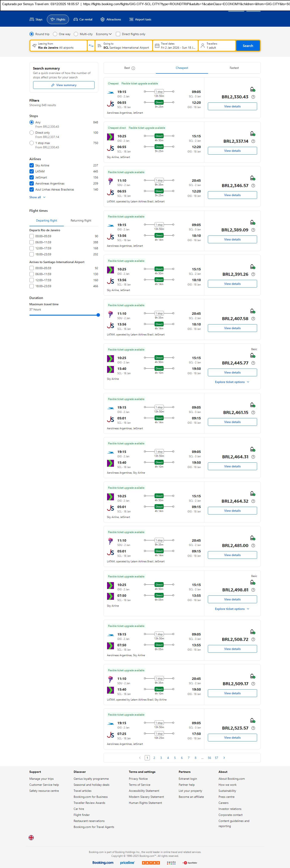Click the swap origin and destination arrows icon

point(91,46)
